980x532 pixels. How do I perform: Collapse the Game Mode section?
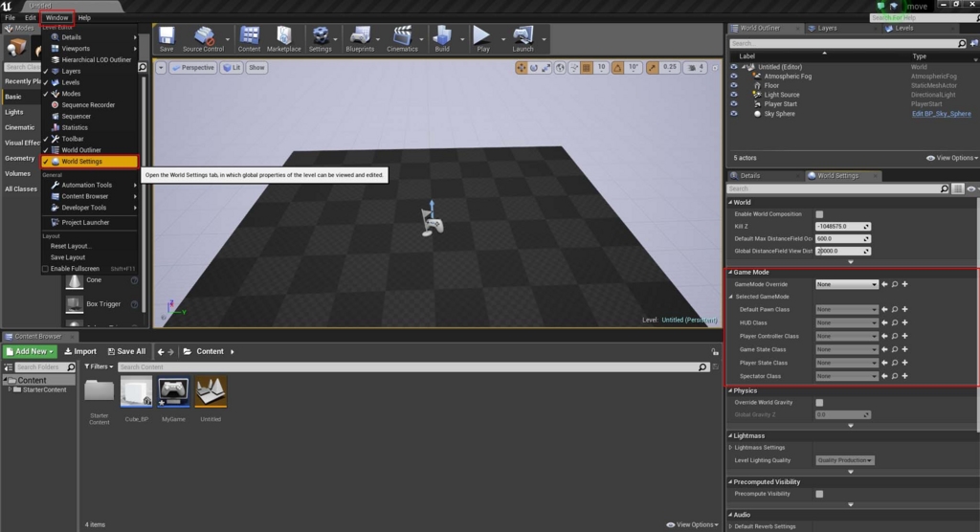click(730, 272)
